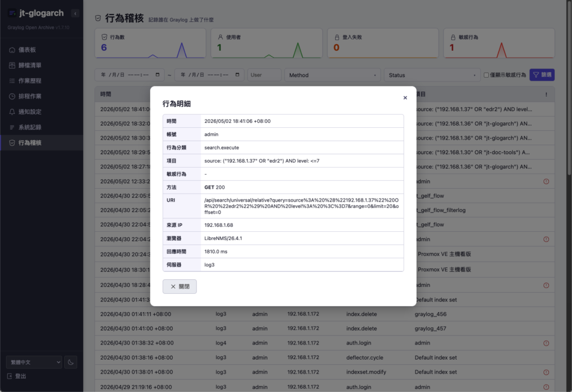This screenshot has width=572, height=392.
Task: Click the jt-glogarch logo icon
Action: click(x=12, y=13)
